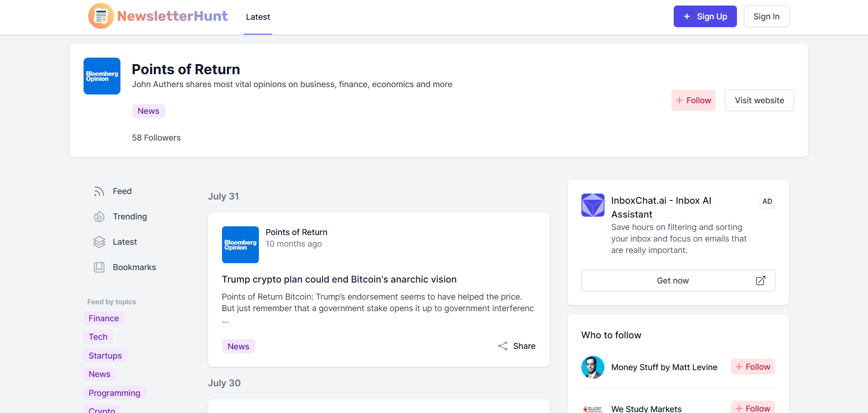The image size is (868, 413).
Task: Click the plus icon in Matt Levine Follow button
Action: coord(739,367)
